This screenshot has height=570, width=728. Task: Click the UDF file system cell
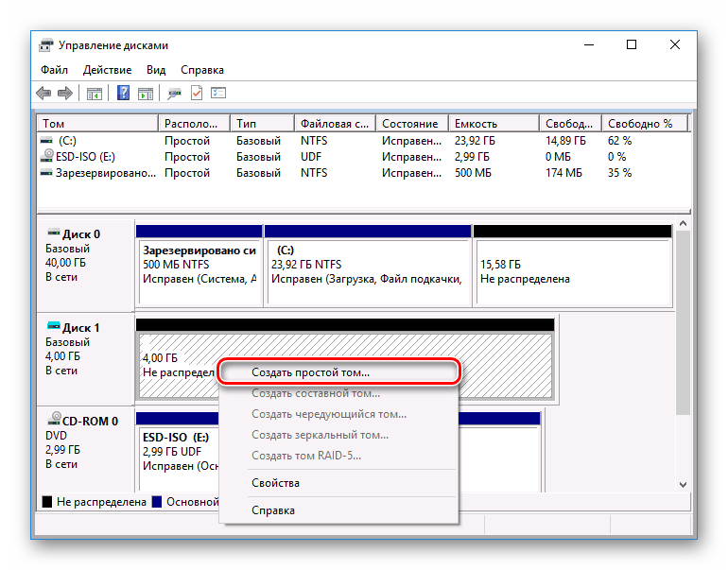pos(311,156)
